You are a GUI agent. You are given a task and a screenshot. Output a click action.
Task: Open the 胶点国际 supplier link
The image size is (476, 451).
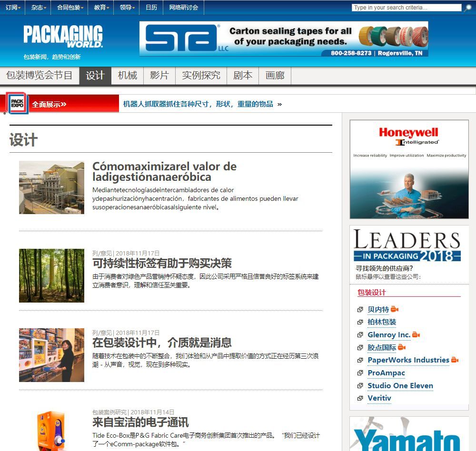tap(382, 347)
